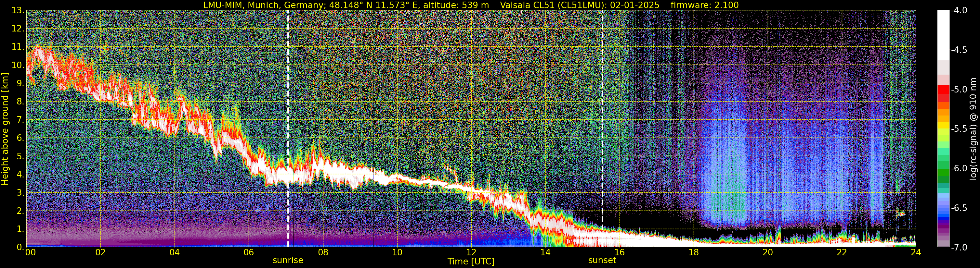Image resolution: width=980 pixels, height=268 pixels.
Task: Click the white segment of the colorbar
Action: click(x=943, y=35)
